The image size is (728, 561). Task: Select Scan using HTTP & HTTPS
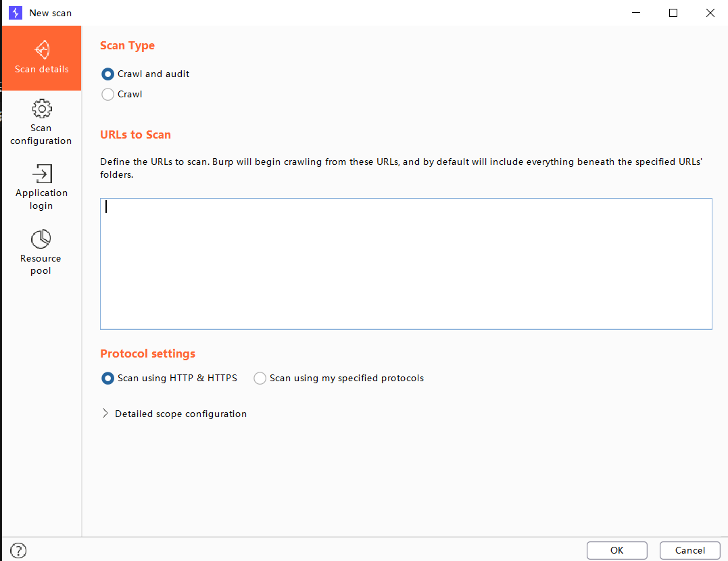(x=107, y=379)
